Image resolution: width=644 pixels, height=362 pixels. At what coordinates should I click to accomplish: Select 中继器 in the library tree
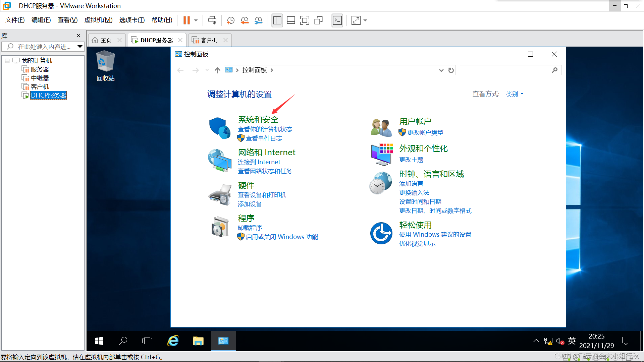point(40,78)
